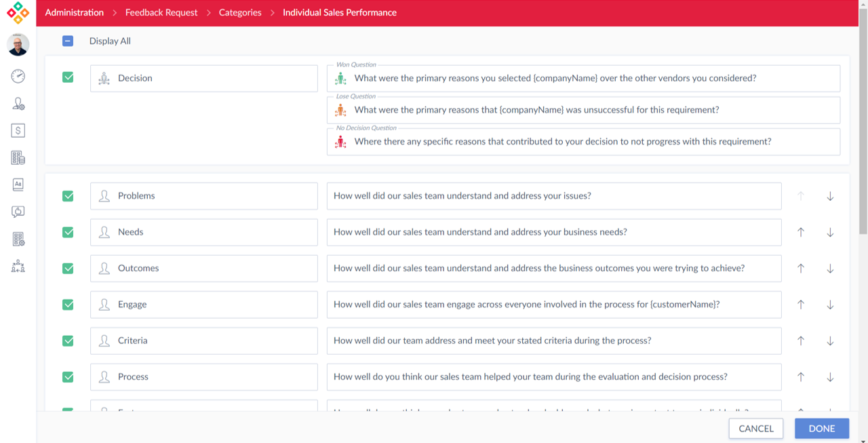Uncheck the Engage category checkbox
Screen dimensions: 868x443
[68, 305]
